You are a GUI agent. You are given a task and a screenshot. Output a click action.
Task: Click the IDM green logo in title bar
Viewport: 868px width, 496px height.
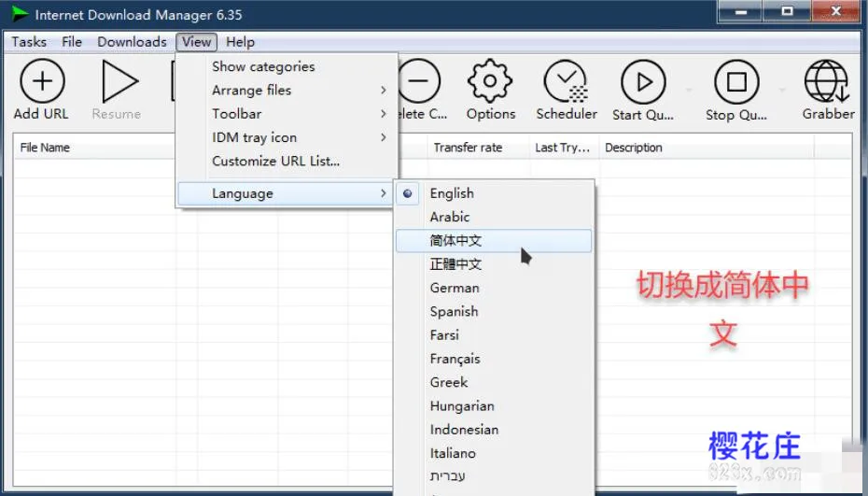click(x=20, y=14)
